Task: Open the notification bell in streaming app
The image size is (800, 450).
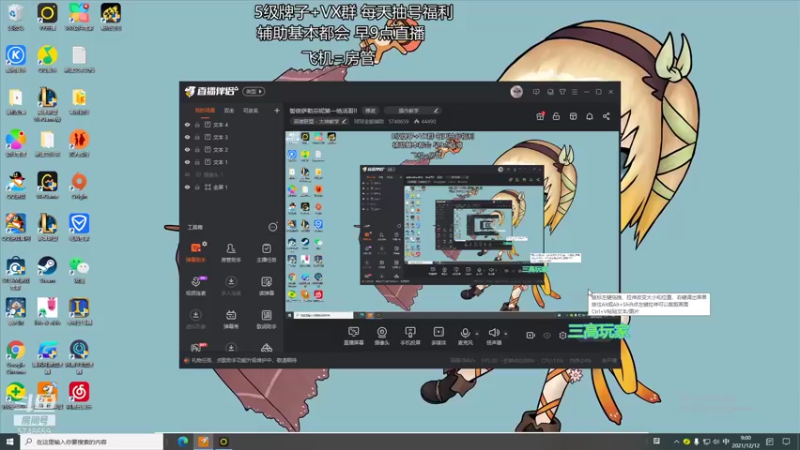Action: [589, 116]
